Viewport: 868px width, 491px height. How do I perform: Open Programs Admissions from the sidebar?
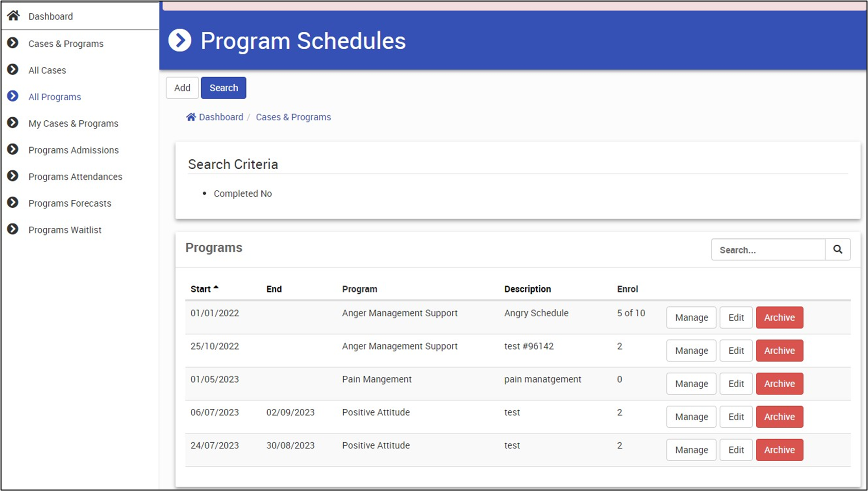[74, 150]
